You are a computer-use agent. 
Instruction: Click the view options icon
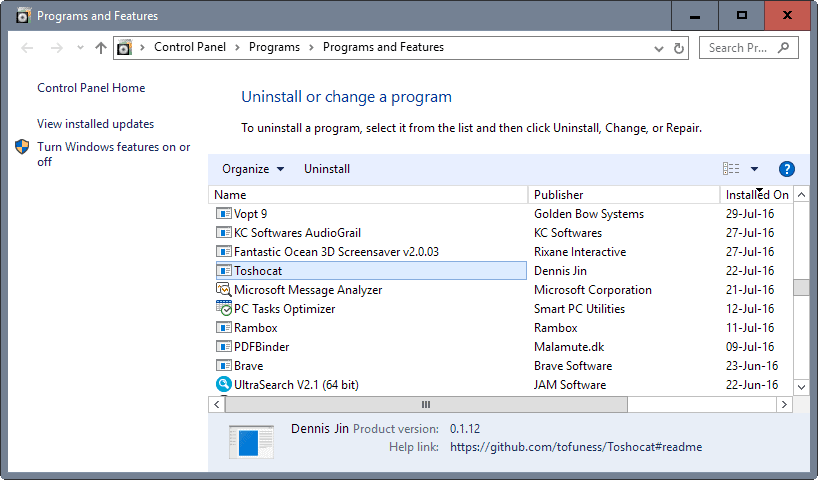point(731,169)
